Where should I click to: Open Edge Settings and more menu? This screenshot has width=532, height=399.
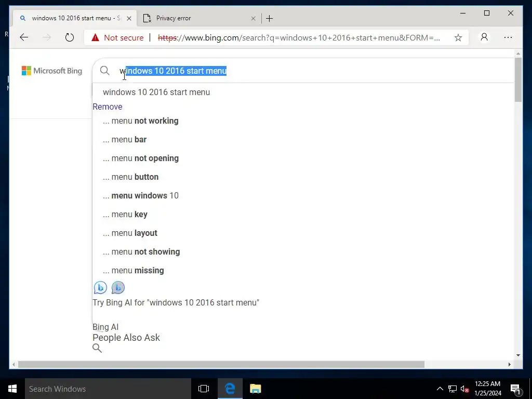click(508, 37)
